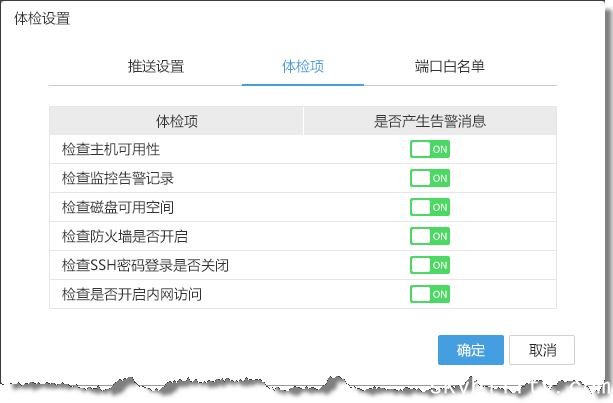Select the 体检项 tab
This screenshot has width=613, height=403.
[x=303, y=67]
